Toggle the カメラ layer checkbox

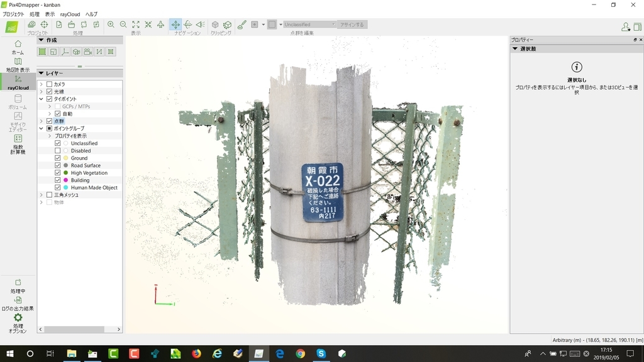tap(49, 84)
